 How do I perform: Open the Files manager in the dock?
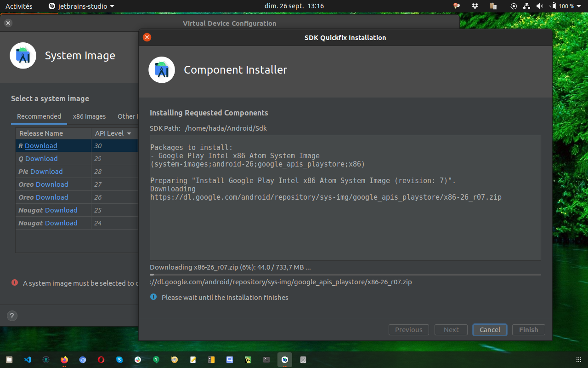pyautogui.click(x=9, y=360)
